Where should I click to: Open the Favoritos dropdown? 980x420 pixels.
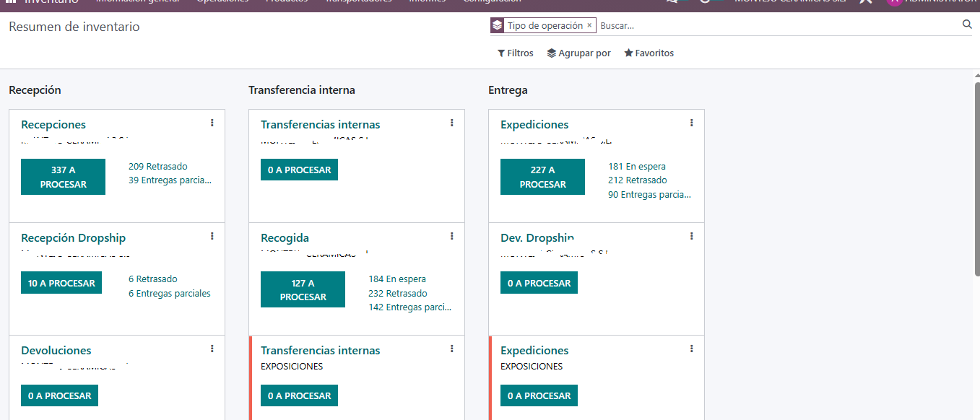click(649, 53)
